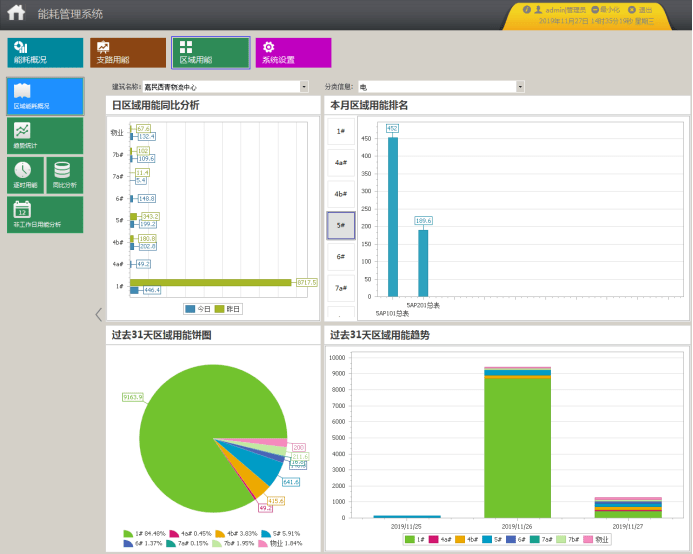The width and height of the screenshot is (693, 554).
Task: Click the admin user icon
Action: [538, 9]
